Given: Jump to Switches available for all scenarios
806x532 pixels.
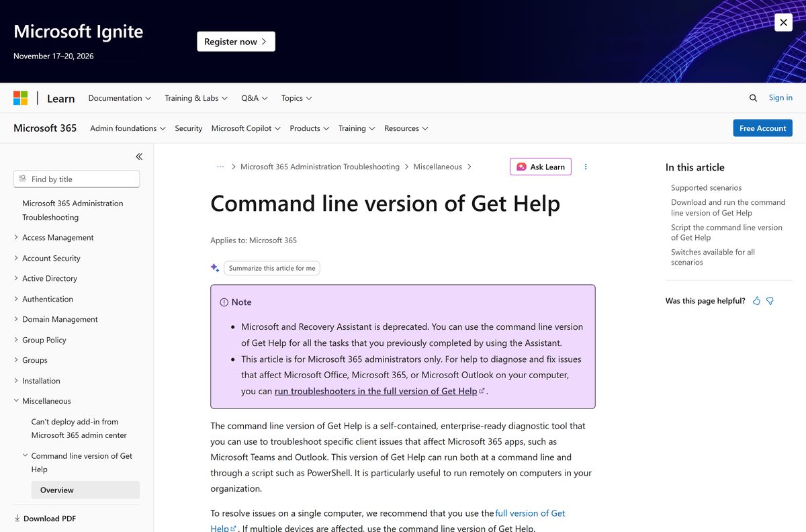Looking at the screenshot, I should tap(713, 257).
